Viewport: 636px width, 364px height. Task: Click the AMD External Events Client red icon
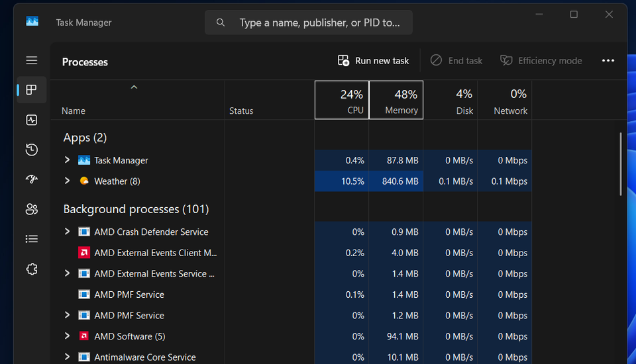(84, 253)
